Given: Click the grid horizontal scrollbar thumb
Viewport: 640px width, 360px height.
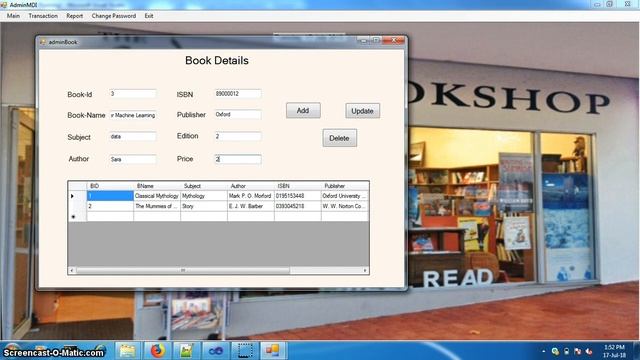Looking at the screenshot, I should [x=183, y=270].
